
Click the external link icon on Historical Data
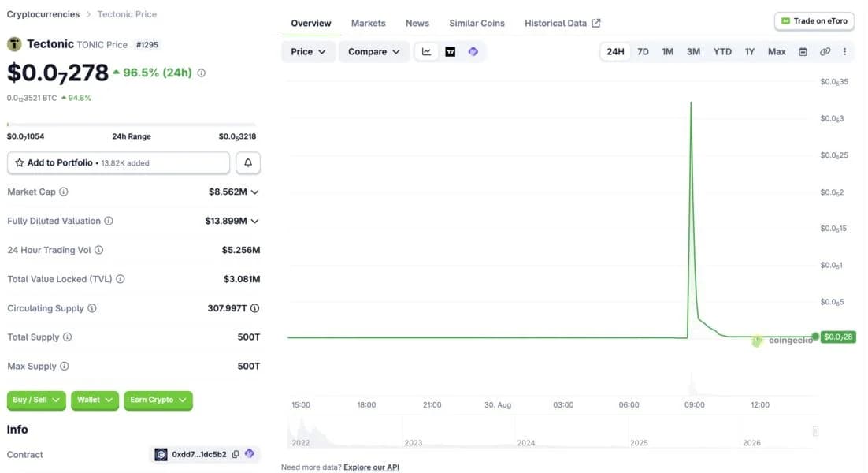tap(595, 24)
